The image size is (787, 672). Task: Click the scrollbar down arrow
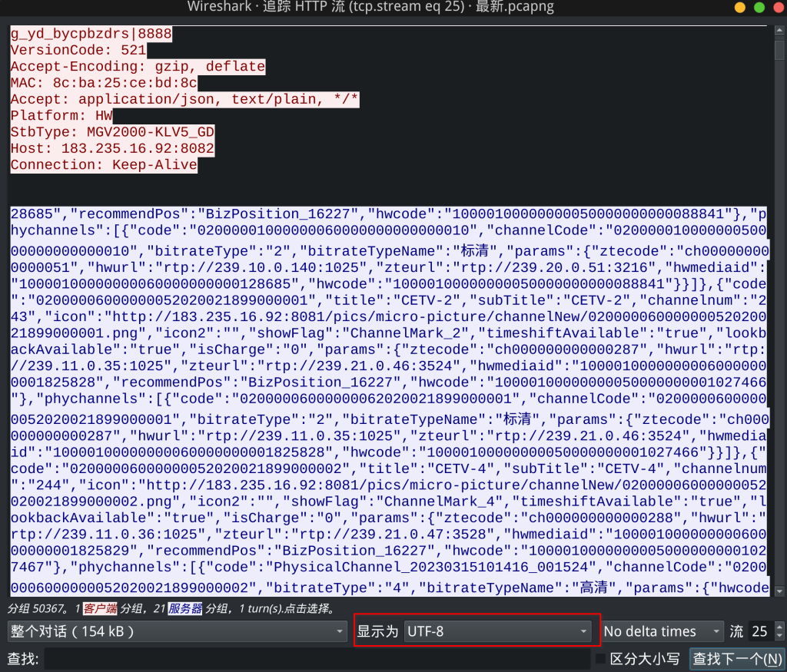[779, 591]
